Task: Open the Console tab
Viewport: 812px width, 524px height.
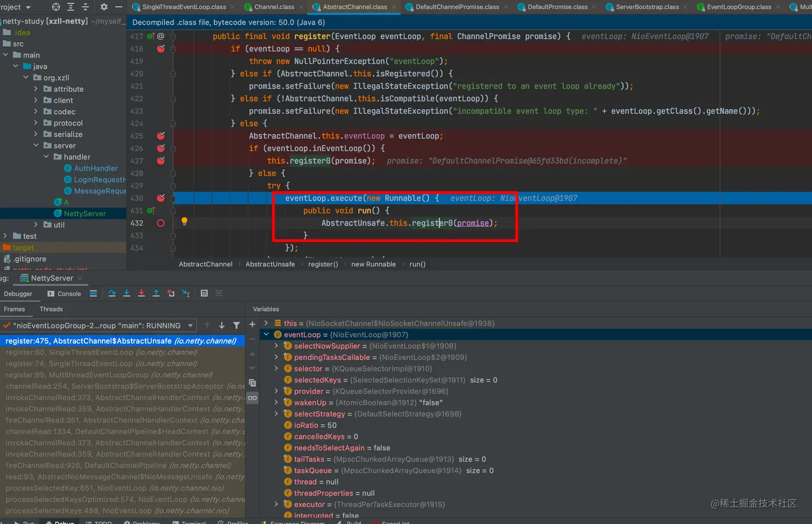Action: tap(64, 294)
